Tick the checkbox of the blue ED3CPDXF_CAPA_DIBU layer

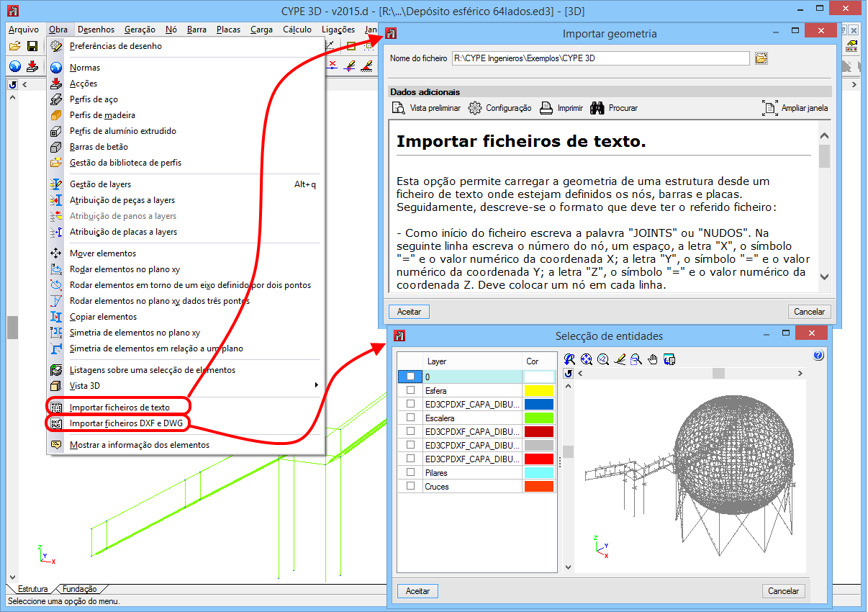coord(410,404)
